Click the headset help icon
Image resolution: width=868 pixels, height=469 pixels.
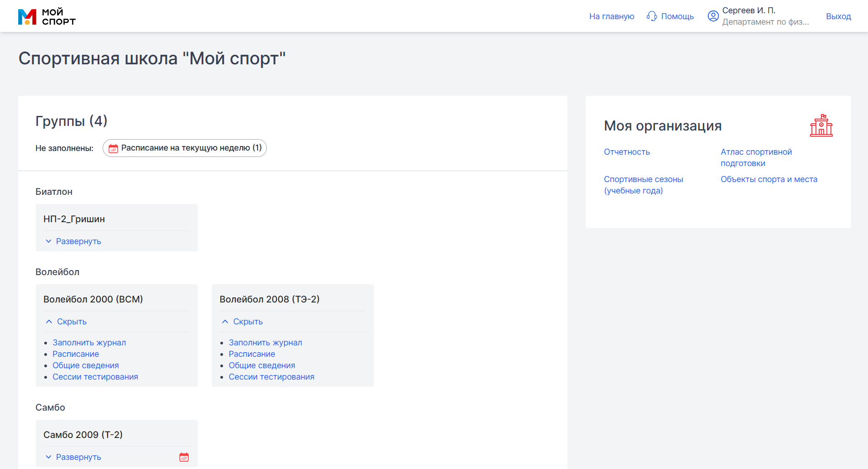652,16
